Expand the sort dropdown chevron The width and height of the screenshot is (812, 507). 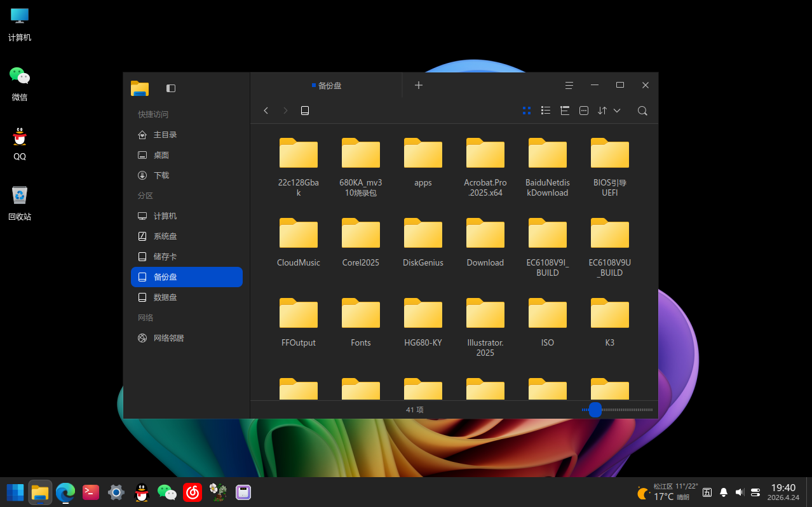point(616,111)
